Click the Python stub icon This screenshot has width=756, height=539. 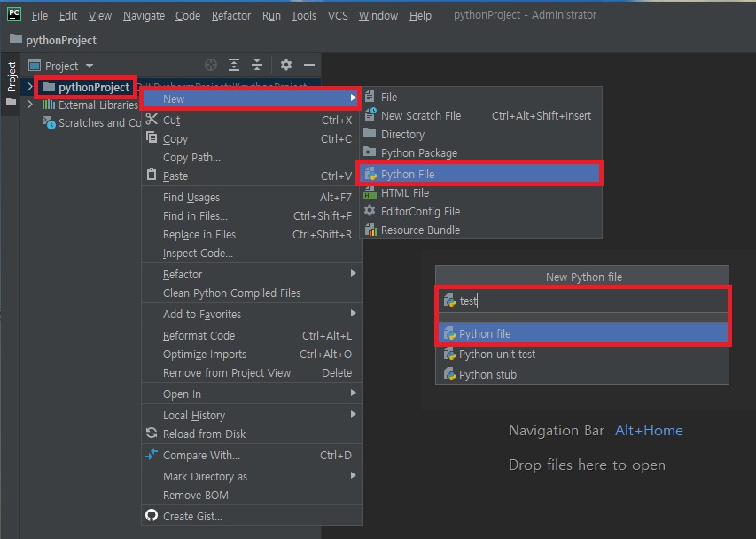pyautogui.click(x=449, y=374)
